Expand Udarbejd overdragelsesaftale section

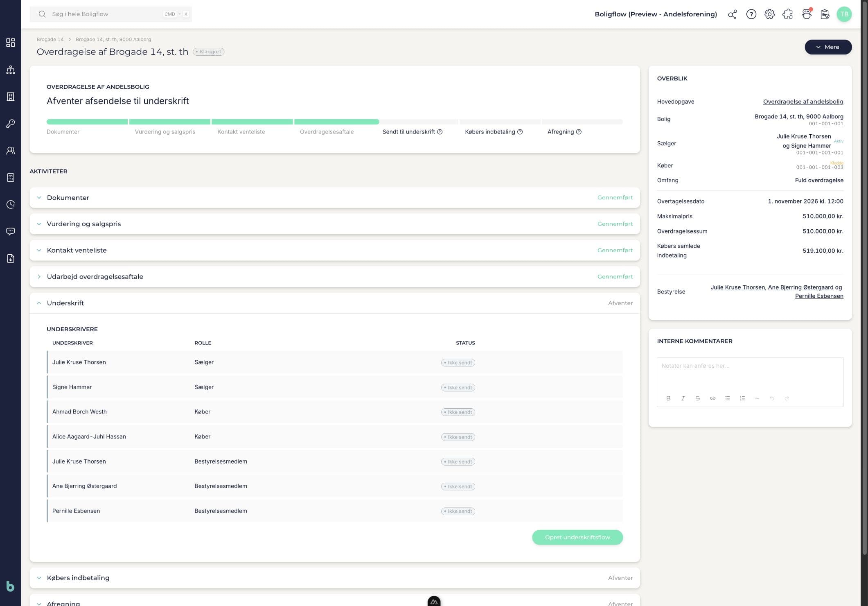(335, 277)
